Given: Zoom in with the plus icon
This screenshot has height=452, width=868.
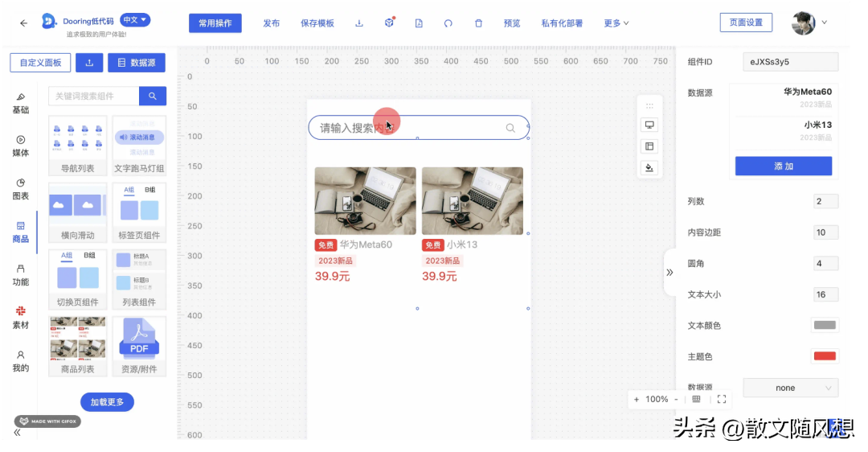Looking at the screenshot, I should tap(636, 400).
